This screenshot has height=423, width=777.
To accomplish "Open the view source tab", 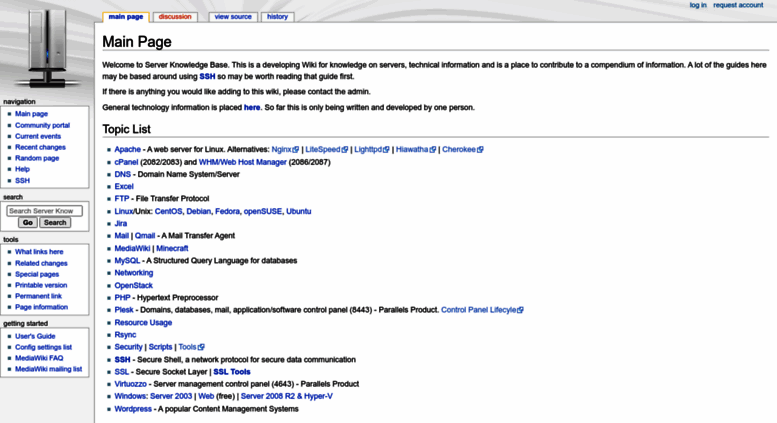I will point(233,17).
